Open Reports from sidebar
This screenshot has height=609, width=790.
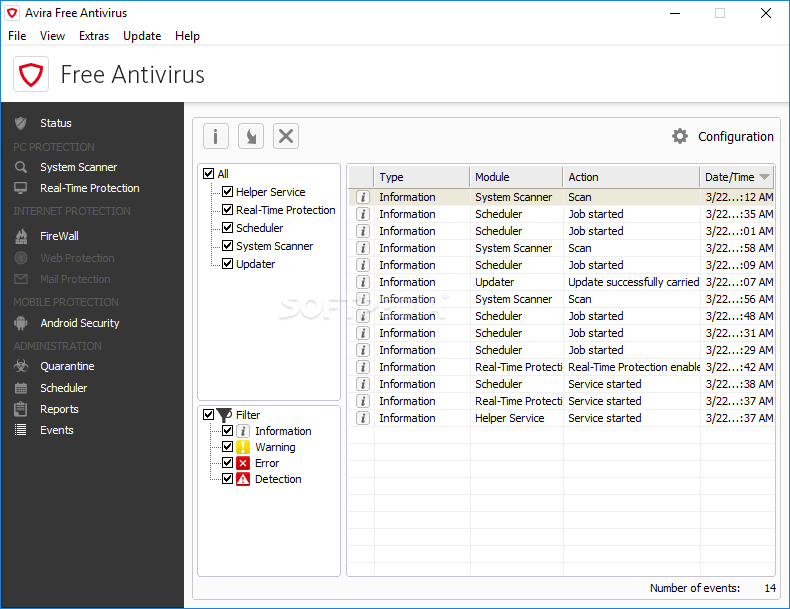(x=59, y=409)
